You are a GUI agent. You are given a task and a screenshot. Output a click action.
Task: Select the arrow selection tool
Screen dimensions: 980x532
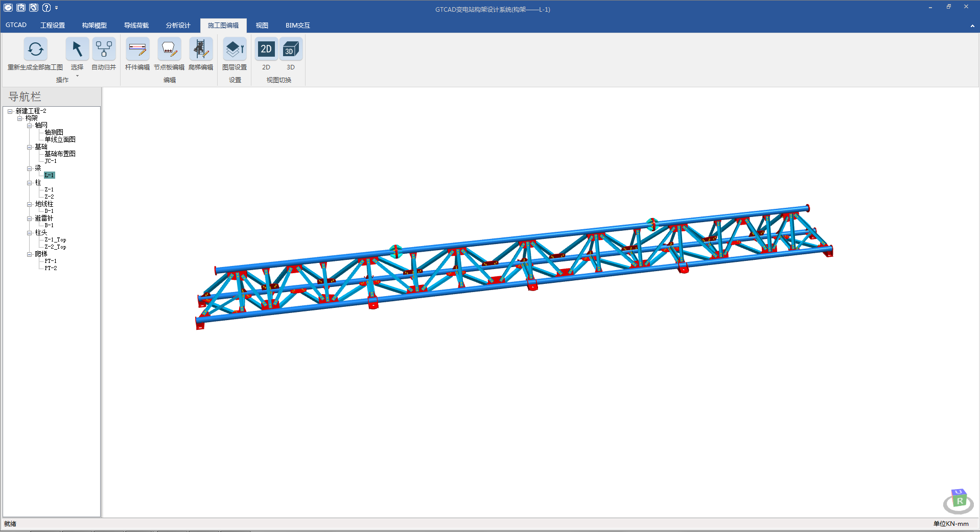(x=77, y=50)
